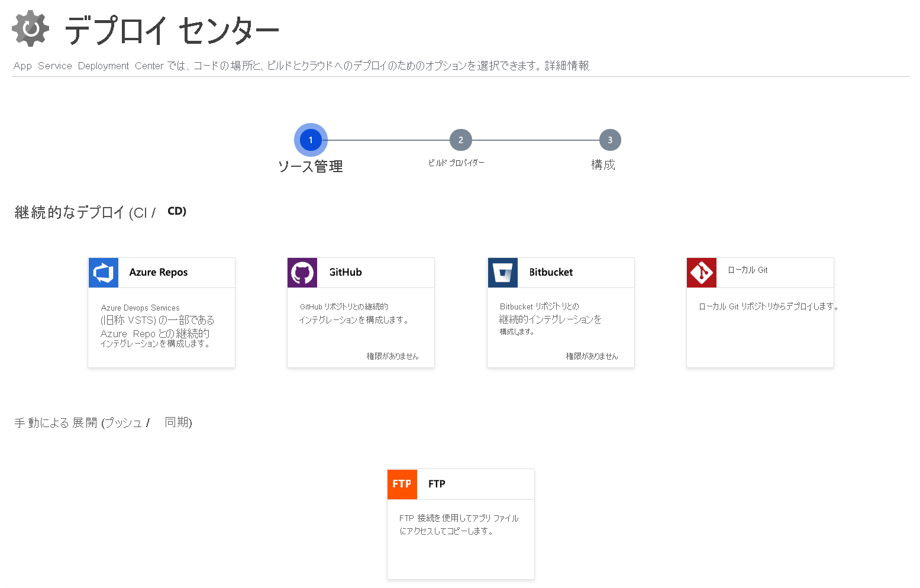920x588 pixels.
Task: Select the red Local Git icon
Action: tap(702, 273)
